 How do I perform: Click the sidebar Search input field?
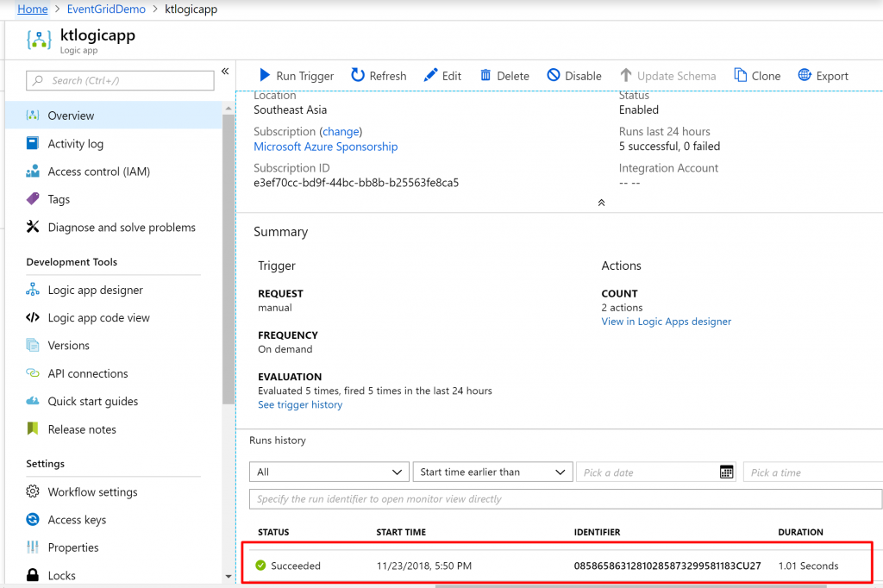[x=120, y=80]
